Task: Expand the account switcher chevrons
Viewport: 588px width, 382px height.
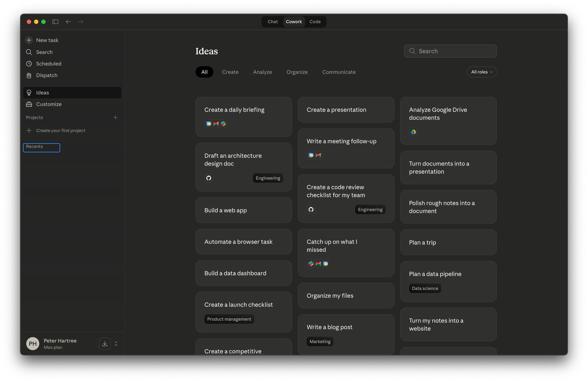Action: (x=116, y=344)
